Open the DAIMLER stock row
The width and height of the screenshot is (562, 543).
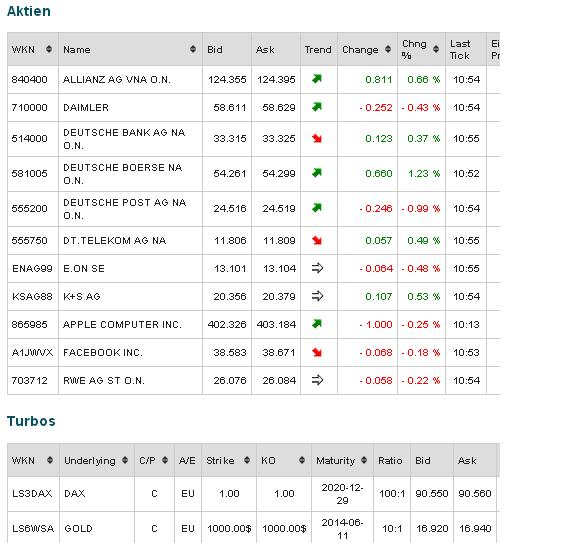click(253, 108)
